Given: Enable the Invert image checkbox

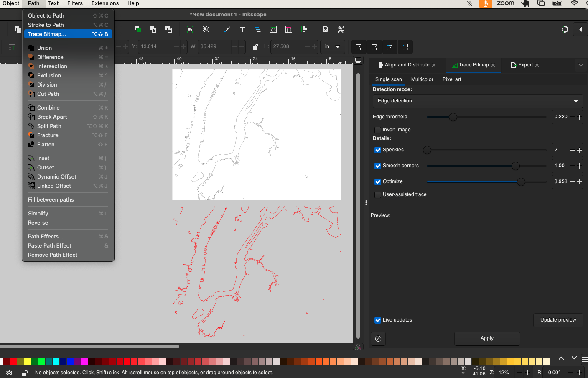Looking at the screenshot, I should click(x=378, y=130).
